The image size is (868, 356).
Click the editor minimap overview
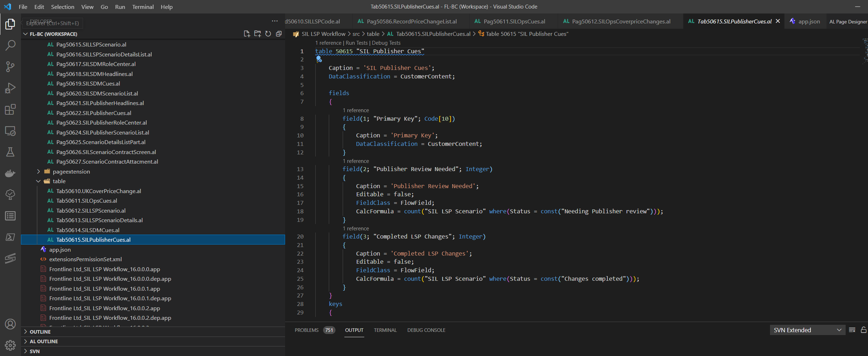[x=865, y=51]
